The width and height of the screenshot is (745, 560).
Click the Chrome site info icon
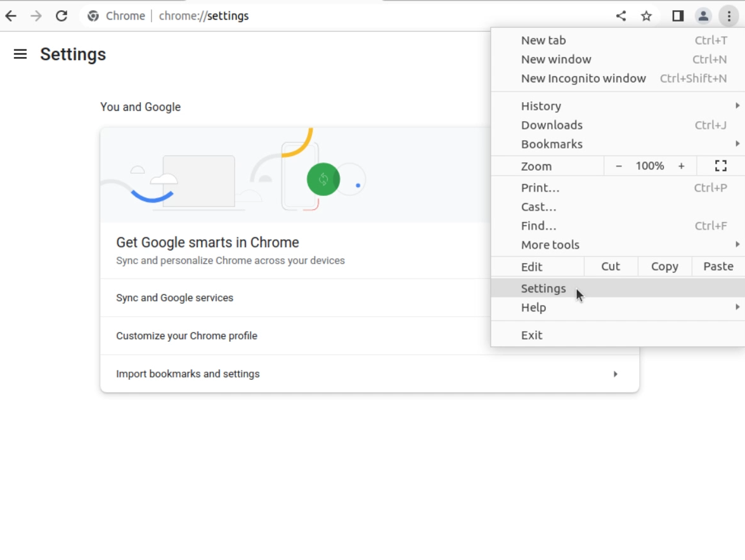93,16
